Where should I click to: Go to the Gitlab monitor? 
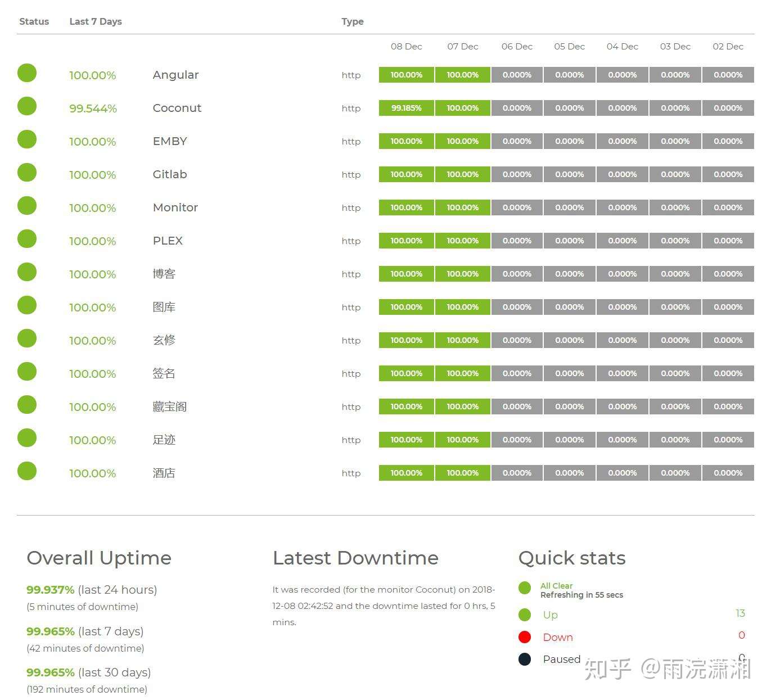170,174
